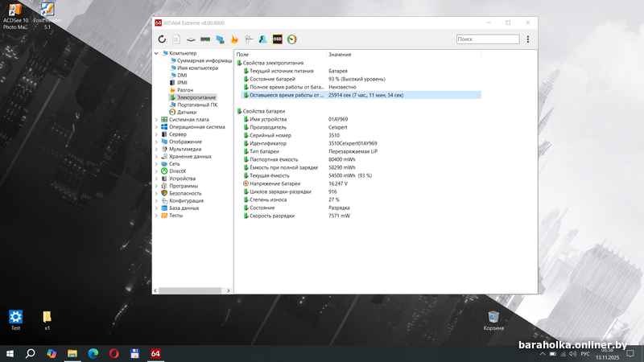Open the three-dot menu in AIDA64
The image size is (644, 362).
pos(528,39)
